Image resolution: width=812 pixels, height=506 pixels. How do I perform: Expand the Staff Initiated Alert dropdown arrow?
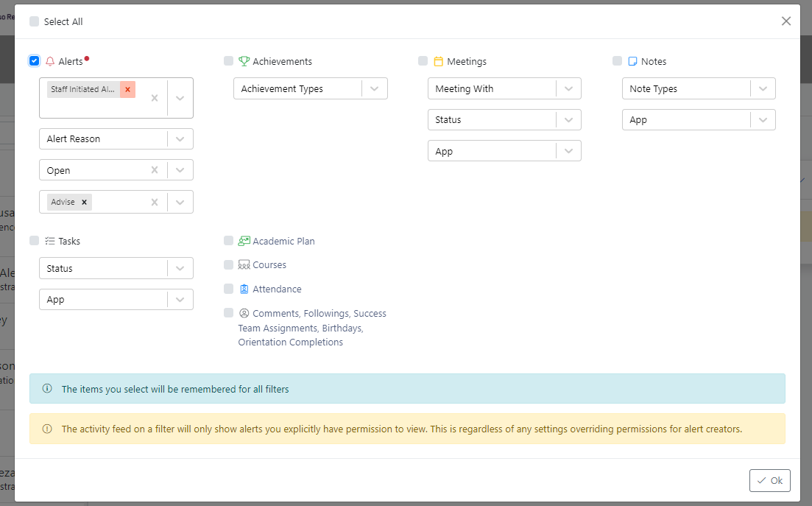point(180,98)
